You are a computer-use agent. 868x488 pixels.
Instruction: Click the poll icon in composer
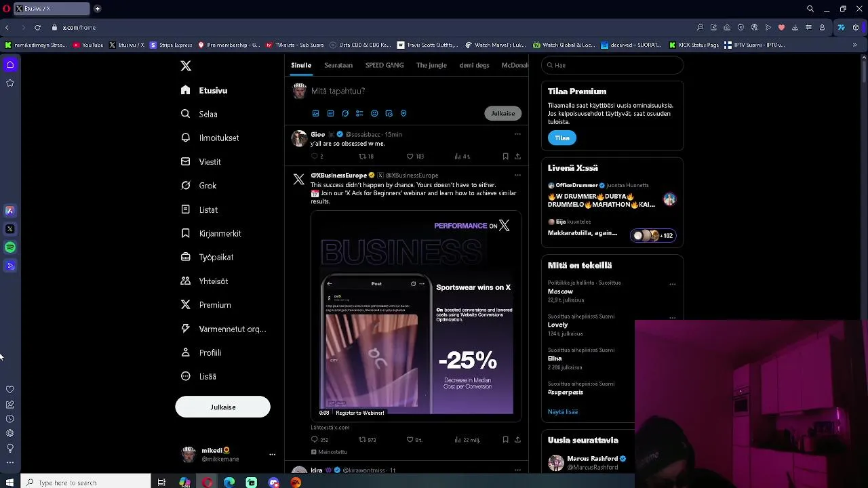point(359,113)
